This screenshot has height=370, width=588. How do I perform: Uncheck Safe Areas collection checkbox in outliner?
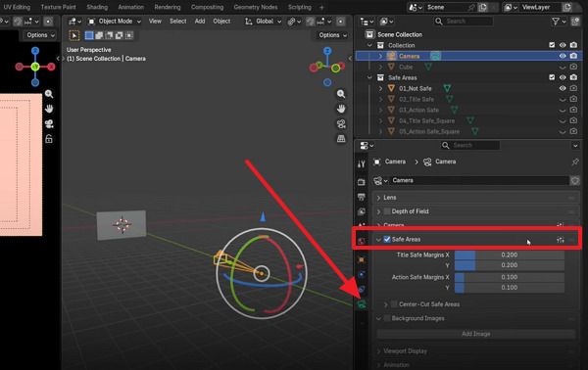[x=552, y=77]
